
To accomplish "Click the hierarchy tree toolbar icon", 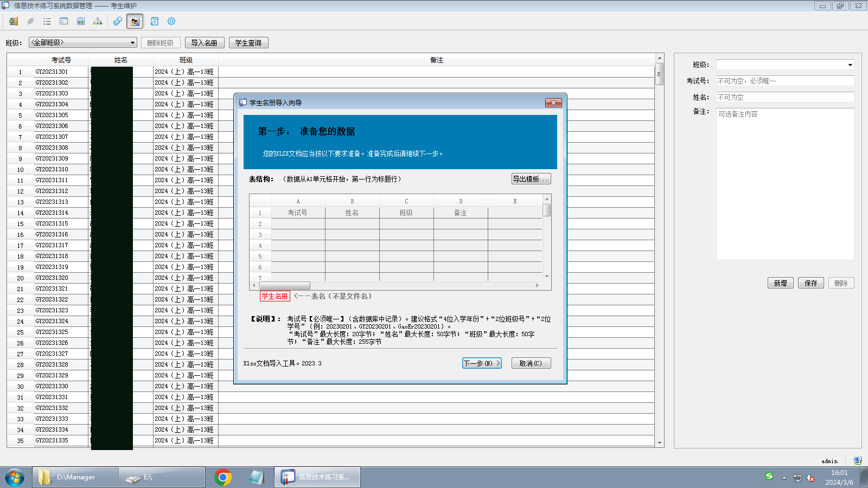I will pos(98,21).
